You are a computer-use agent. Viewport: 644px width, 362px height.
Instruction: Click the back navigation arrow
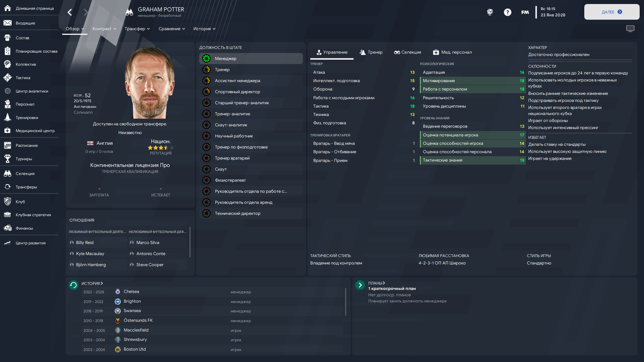click(x=70, y=12)
